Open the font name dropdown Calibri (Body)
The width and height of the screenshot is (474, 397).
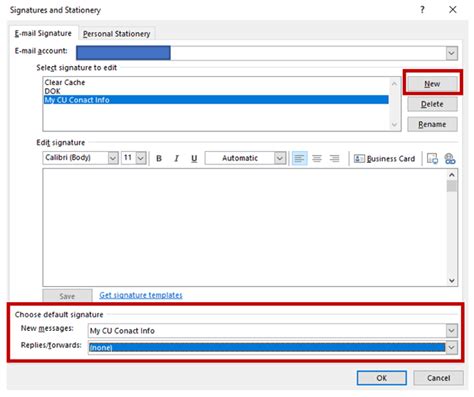point(113,158)
